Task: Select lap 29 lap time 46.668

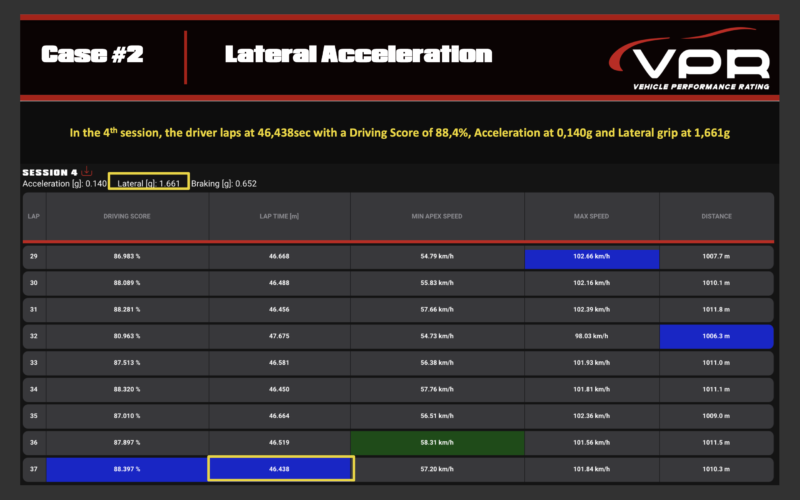Action: (x=279, y=257)
